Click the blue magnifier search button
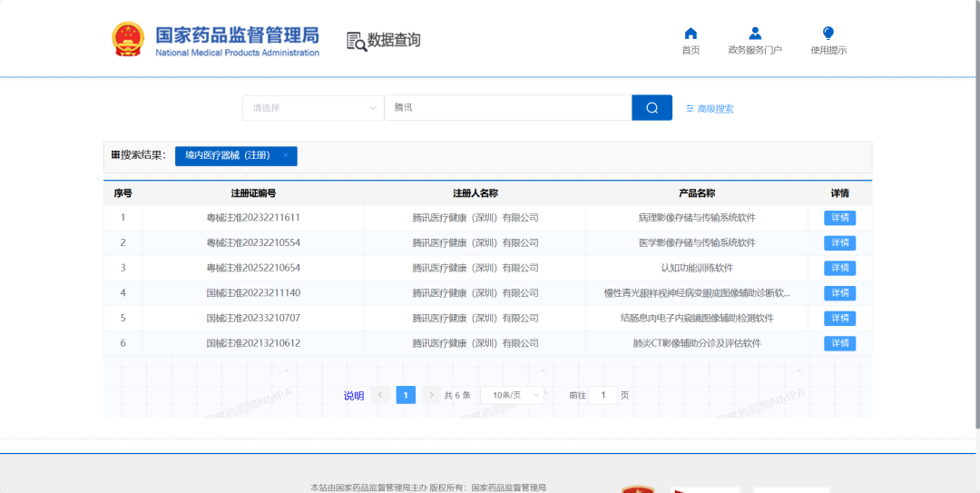Image resolution: width=980 pixels, height=493 pixels. (x=652, y=108)
